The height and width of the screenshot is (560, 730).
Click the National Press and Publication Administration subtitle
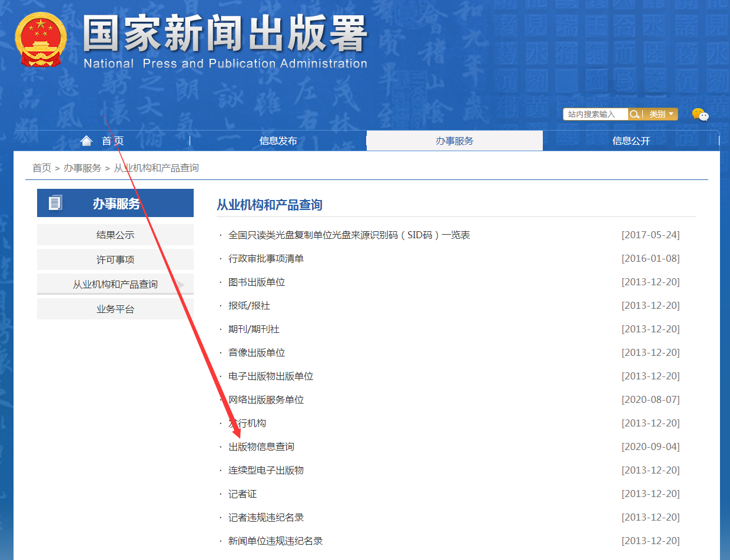tap(225, 64)
